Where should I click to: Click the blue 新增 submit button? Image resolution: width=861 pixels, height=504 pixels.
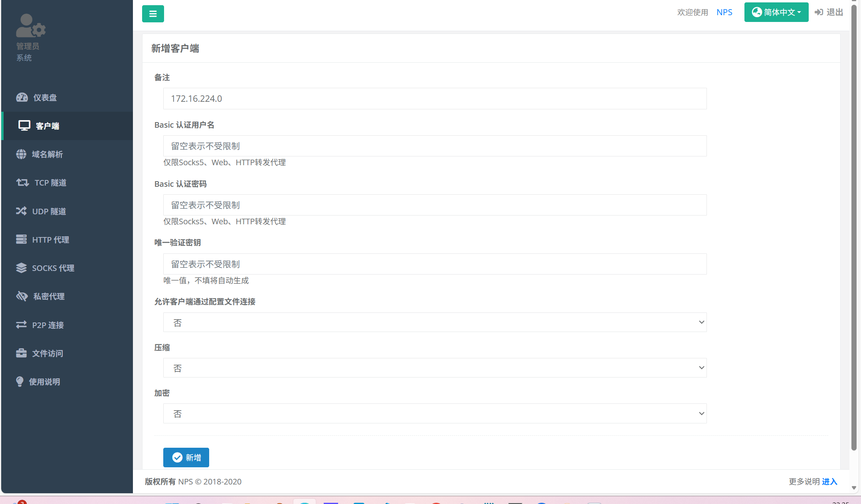[186, 457]
